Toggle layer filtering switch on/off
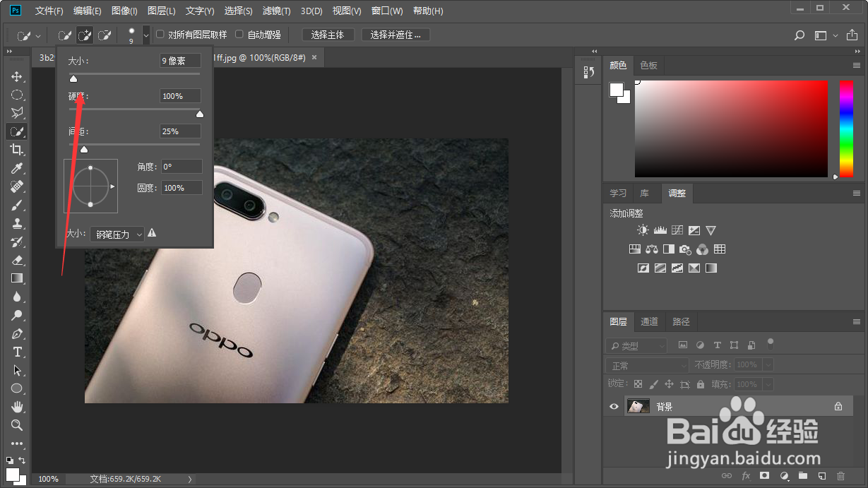This screenshot has height=488, width=868. point(771,344)
